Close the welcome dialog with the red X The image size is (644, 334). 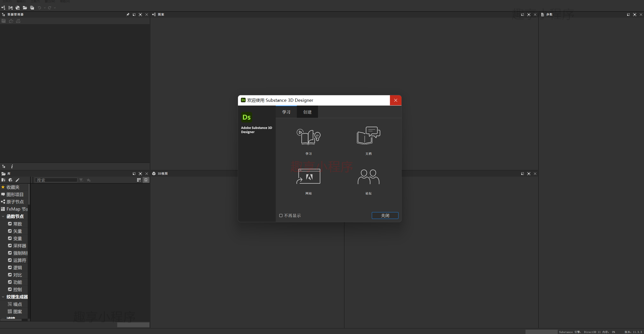click(x=395, y=100)
